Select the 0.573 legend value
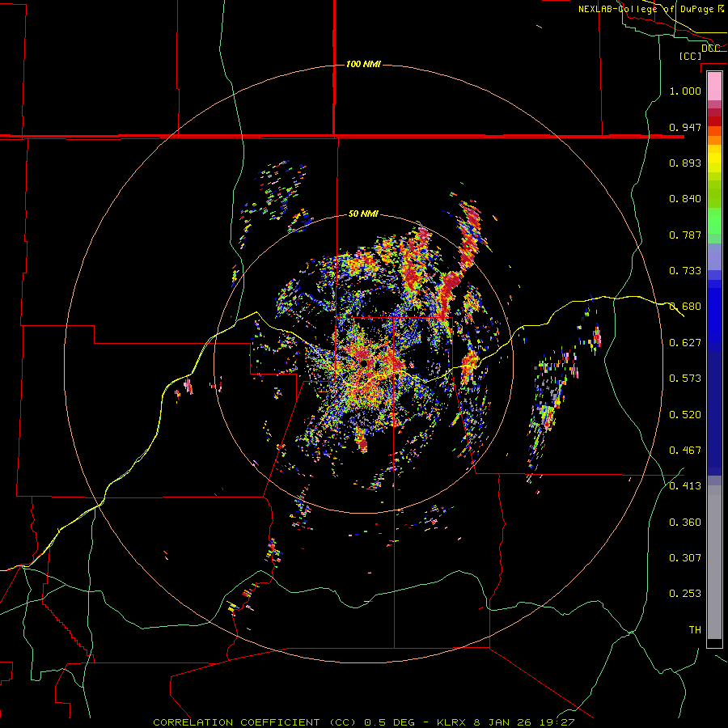 coord(685,379)
